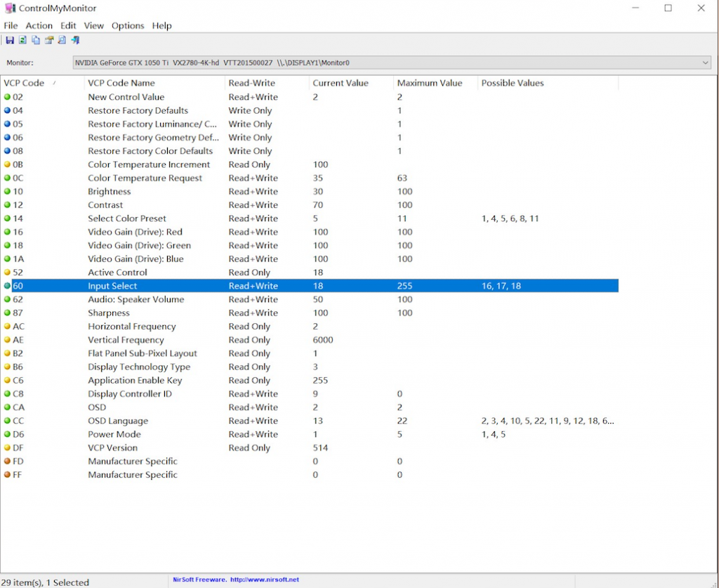Click the Refresh toolbar icon

tap(22, 41)
